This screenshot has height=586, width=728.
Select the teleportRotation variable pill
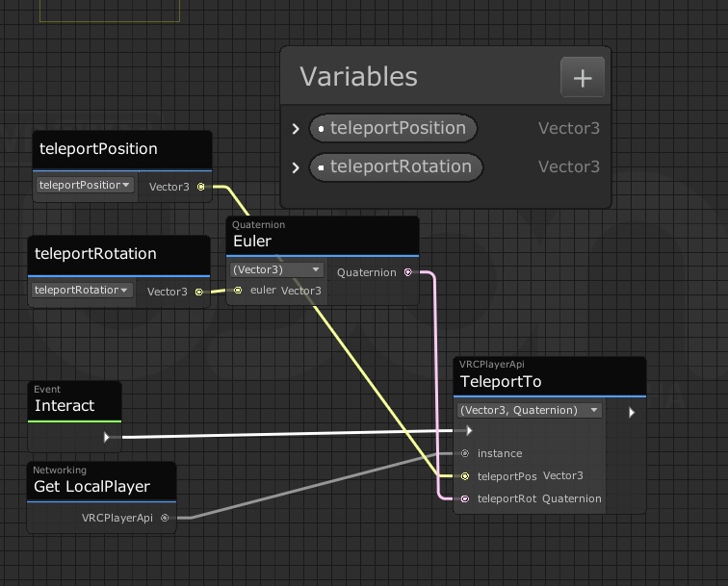click(x=396, y=166)
